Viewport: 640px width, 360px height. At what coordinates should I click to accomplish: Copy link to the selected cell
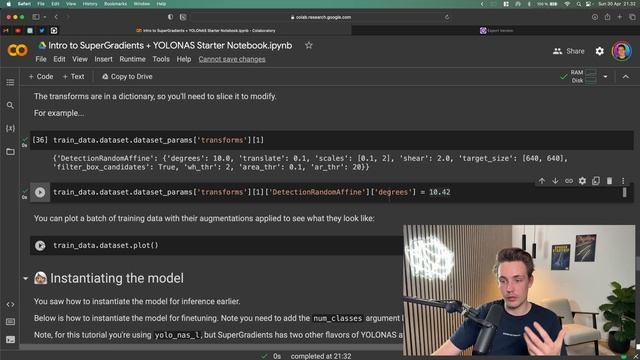click(569, 181)
